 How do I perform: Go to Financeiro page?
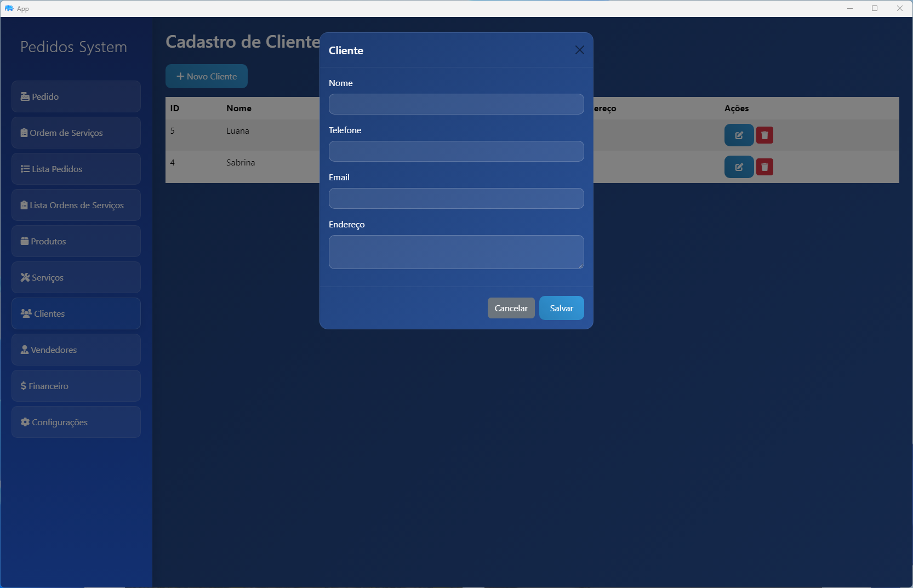click(76, 386)
